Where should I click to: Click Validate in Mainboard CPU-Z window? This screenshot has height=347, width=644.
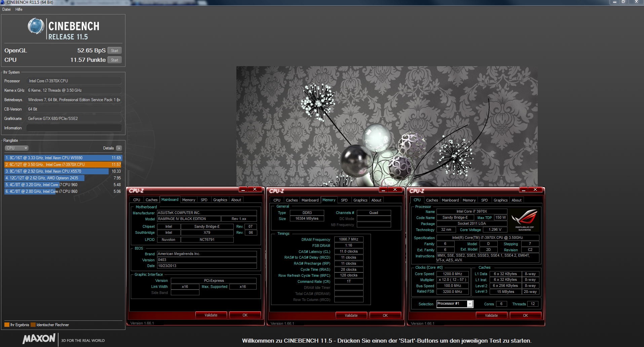tap(211, 315)
